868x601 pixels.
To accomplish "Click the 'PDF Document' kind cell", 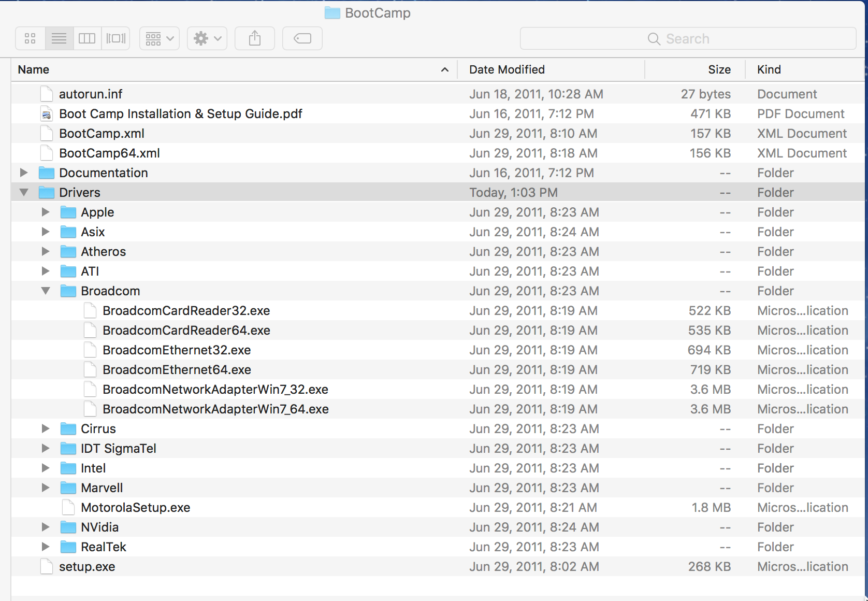I will point(801,114).
